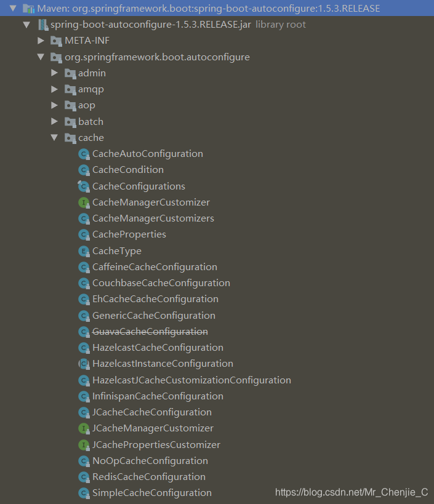Select the cache package
Viewport: 434px width, 504px height.
pos(91,138)
